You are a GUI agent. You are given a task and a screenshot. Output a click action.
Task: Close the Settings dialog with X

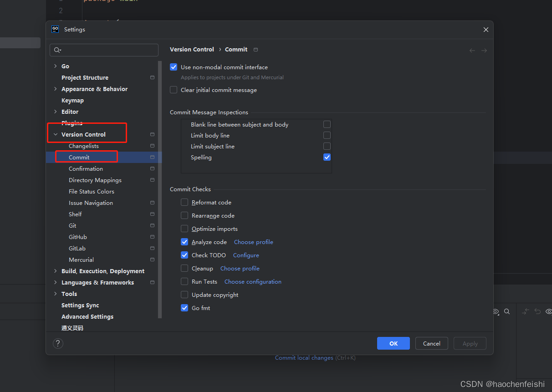tap(486, 30)
